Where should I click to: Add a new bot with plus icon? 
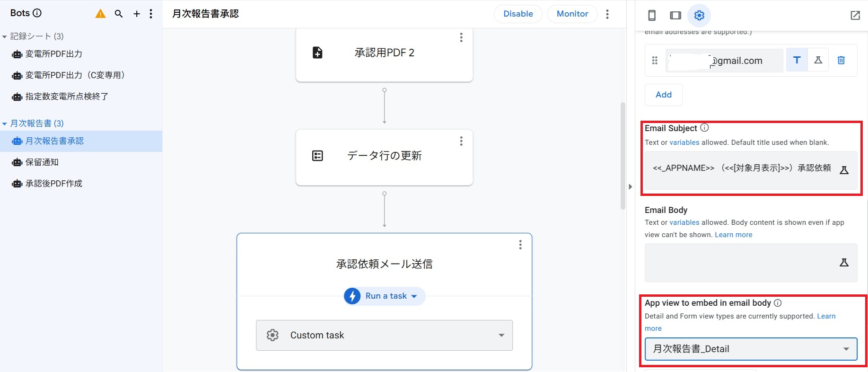[137, 14]
